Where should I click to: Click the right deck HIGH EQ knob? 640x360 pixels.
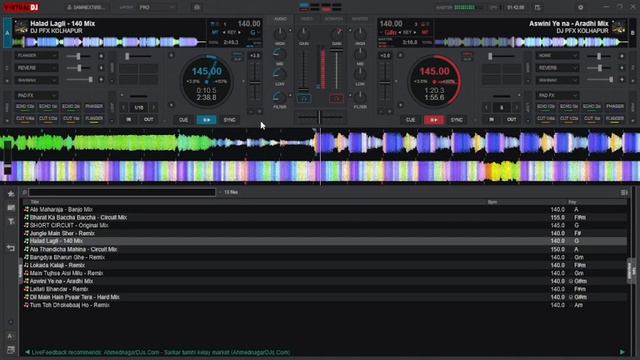[360, 33]
